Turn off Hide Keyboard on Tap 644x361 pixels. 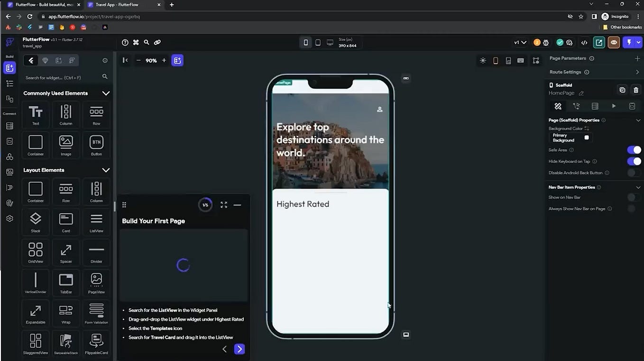pos(634,161)
